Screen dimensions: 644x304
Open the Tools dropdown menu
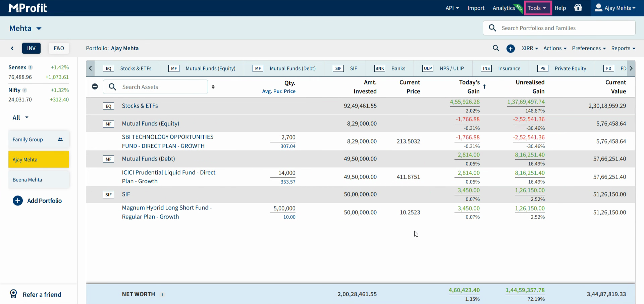538,8
